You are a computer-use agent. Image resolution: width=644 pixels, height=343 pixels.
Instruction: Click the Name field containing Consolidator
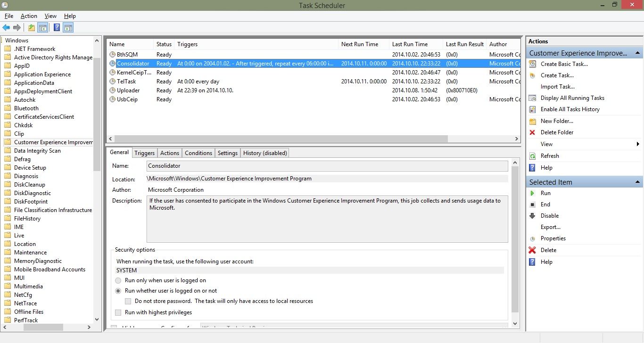327,166
